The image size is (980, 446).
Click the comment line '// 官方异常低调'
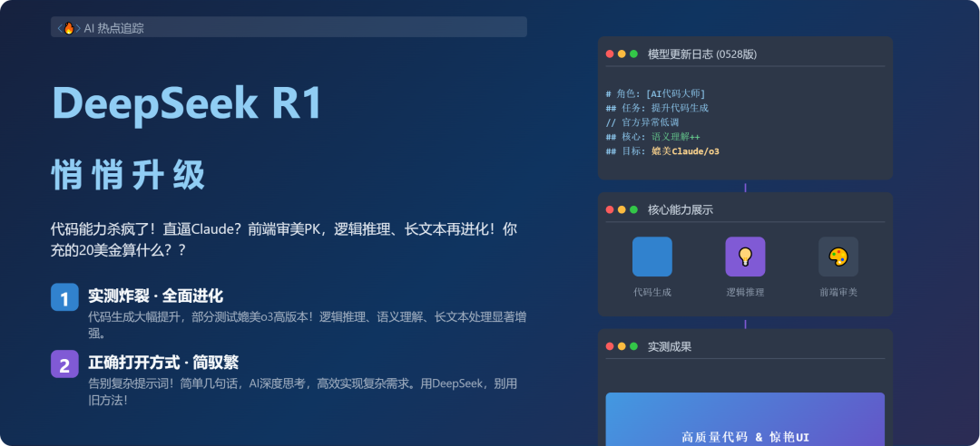642,122
